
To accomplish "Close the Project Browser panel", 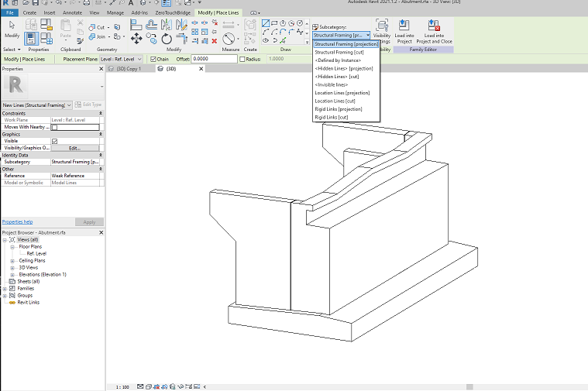I will click(x=101, y=233).
